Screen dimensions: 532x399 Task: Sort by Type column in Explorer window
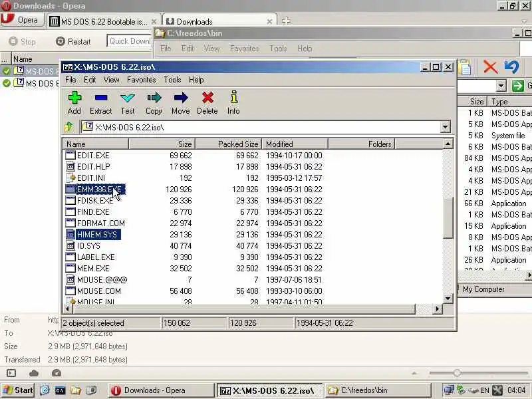(509, 102)
